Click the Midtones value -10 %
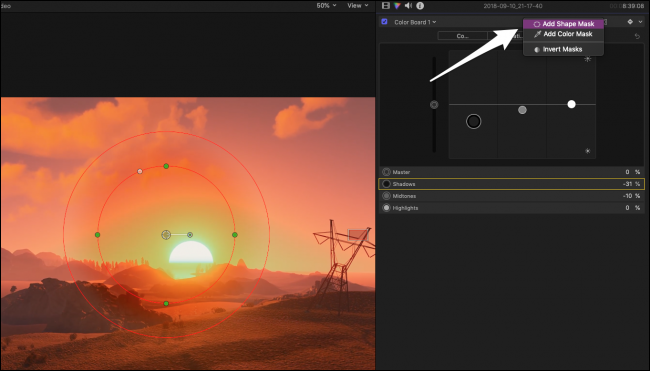The image size is (650, 371). coord(631,196)
